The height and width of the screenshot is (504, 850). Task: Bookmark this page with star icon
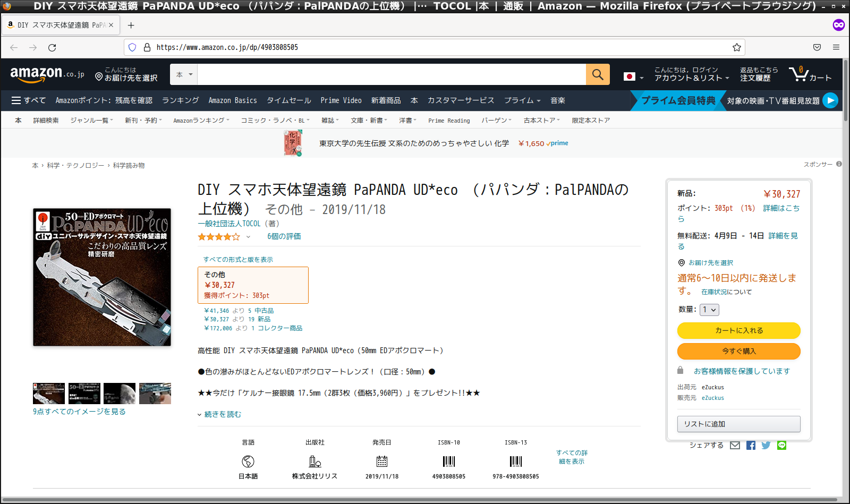737,47
